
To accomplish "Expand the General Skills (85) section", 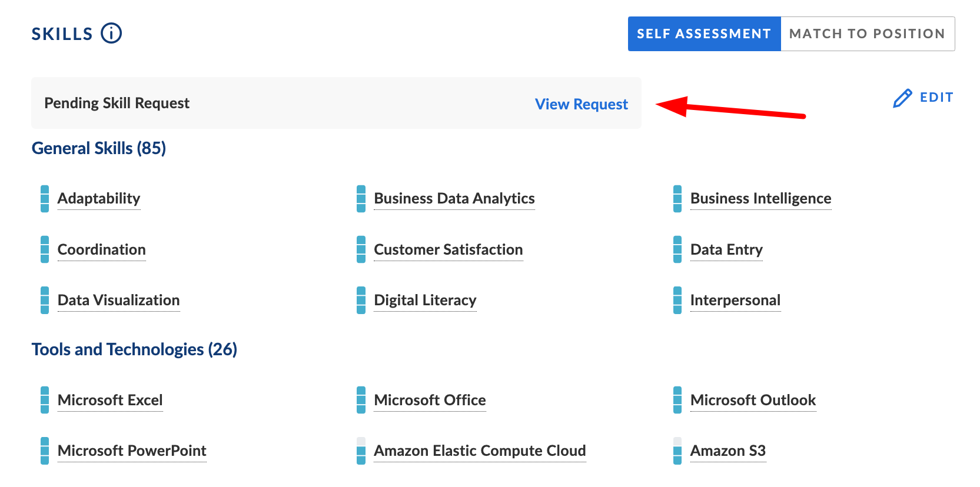I will point(99,148).
